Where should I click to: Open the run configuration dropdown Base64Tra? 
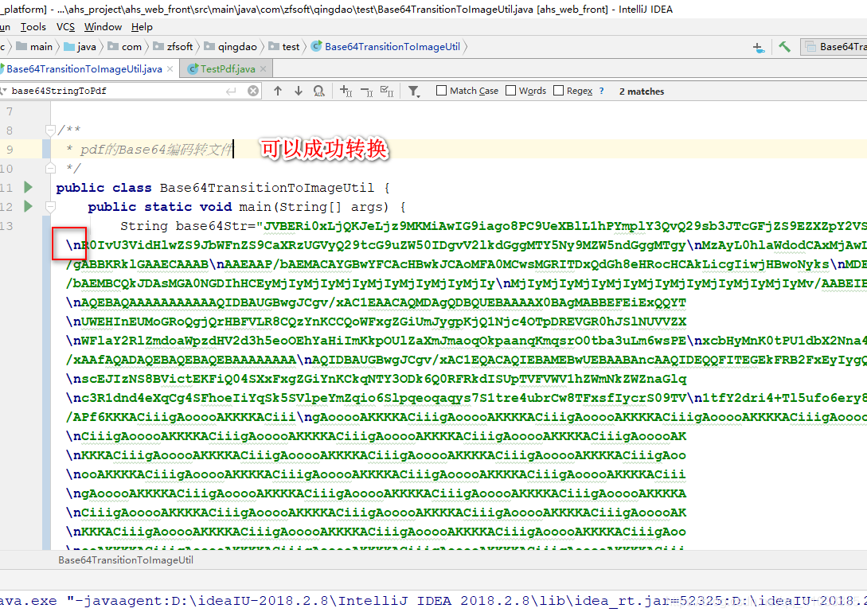tap(834, 47)
